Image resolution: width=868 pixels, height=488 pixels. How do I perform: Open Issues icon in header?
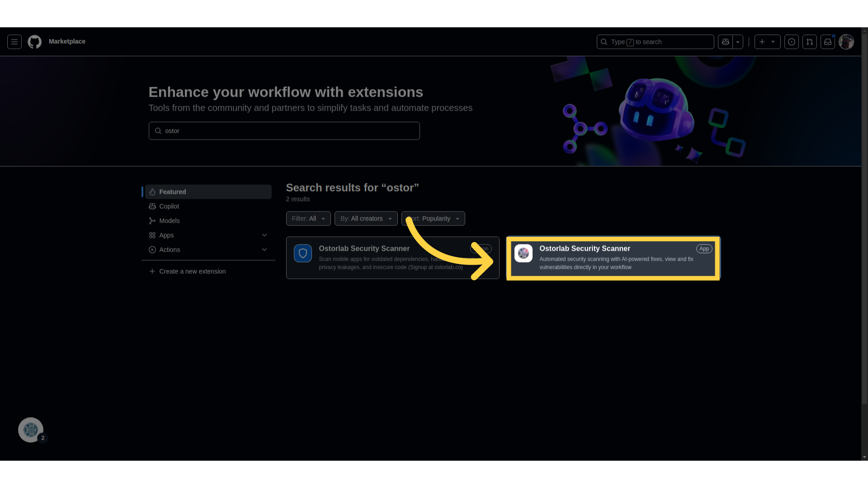pyautogui.click(x=791, y=42)
